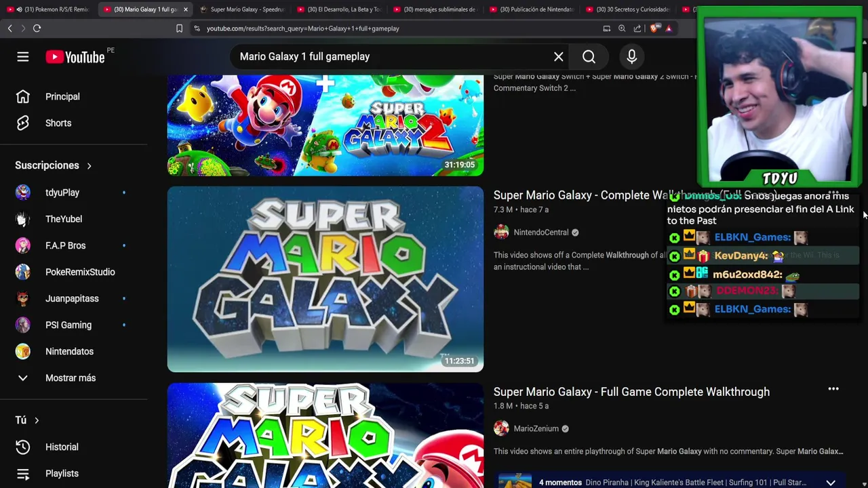Click the Brave Rewards triangle icon
868x488 pixels.
click(669, 28)
